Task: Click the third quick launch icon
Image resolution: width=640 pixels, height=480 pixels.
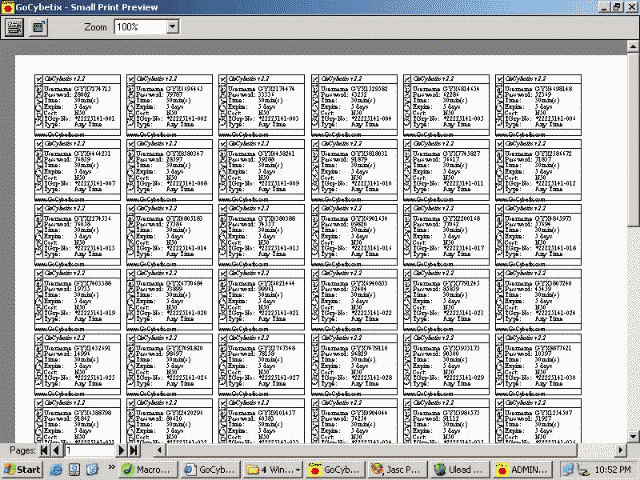Action: [x=92, y=470]
